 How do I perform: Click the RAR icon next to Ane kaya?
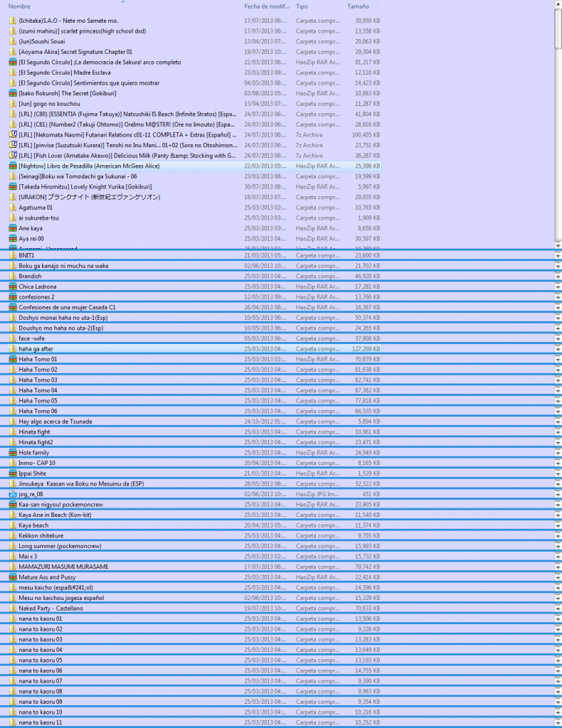click(x=13, y=228)
